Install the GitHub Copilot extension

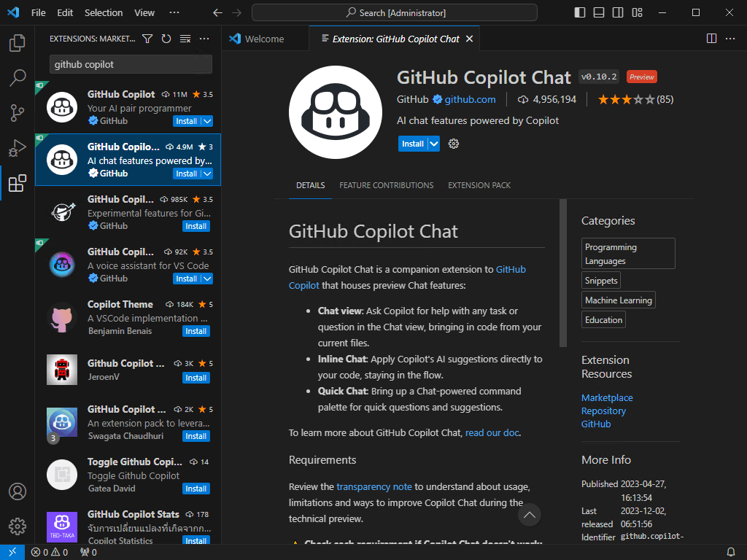click(x=186, y=122)
